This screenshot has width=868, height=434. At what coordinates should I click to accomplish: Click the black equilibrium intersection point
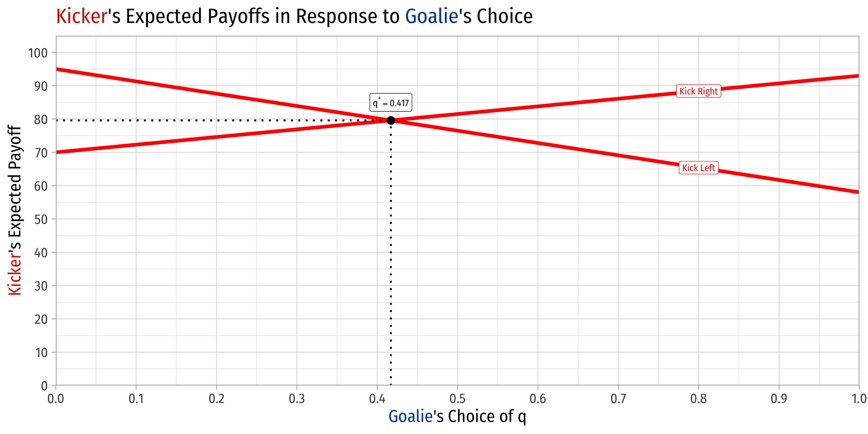391,120
